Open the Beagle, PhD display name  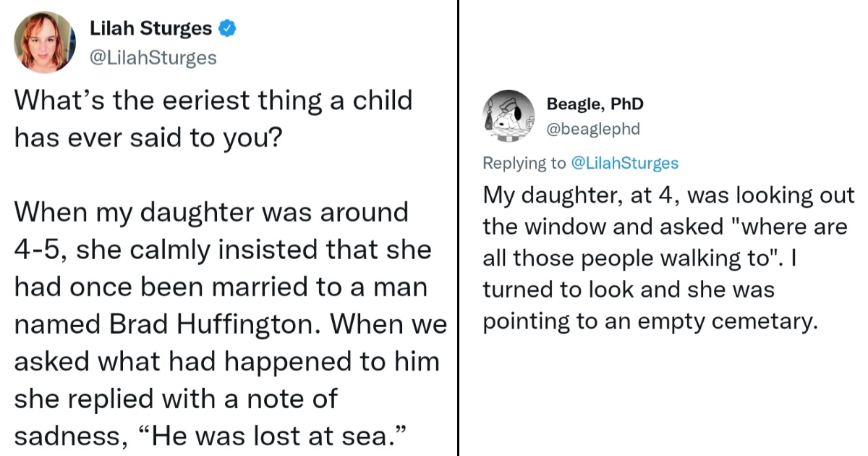[x=595, y=104]
